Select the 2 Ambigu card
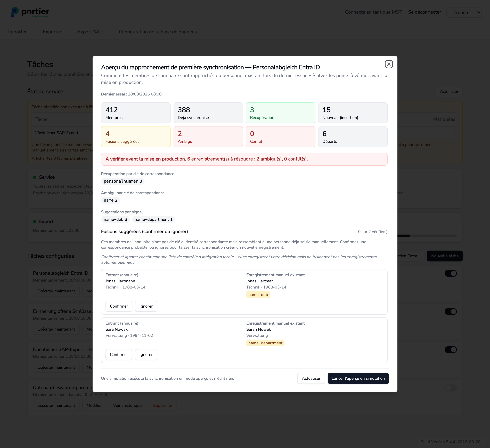 [x=208, y=137]
